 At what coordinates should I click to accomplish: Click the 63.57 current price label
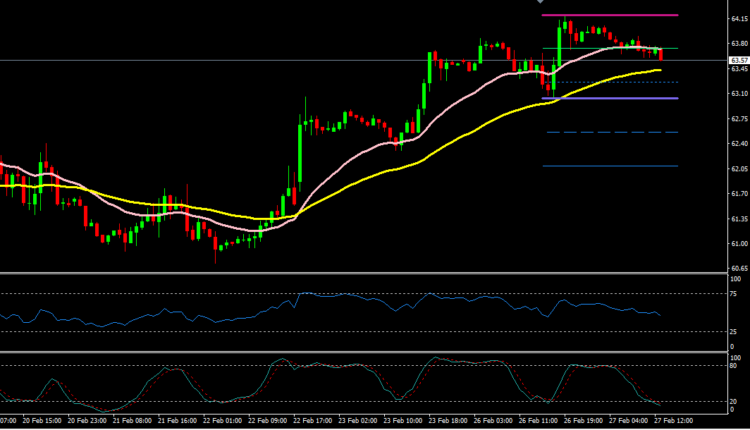735,60
